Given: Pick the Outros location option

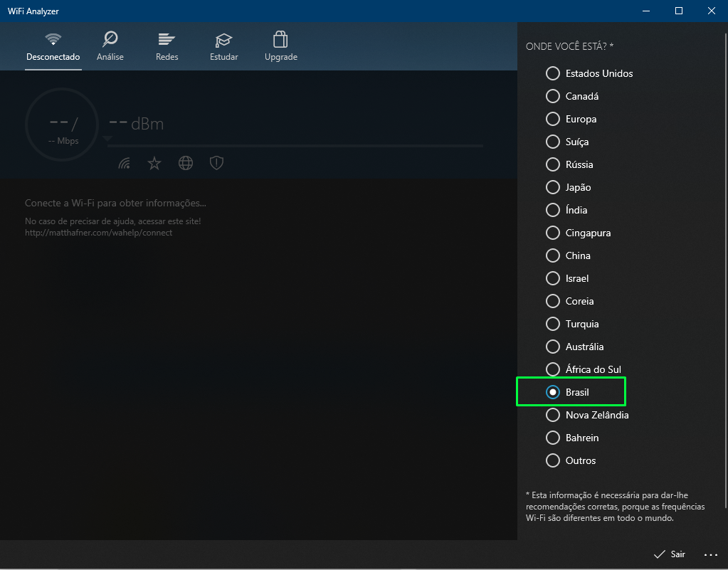Looking at the screenshot, I should click(553, 460).
